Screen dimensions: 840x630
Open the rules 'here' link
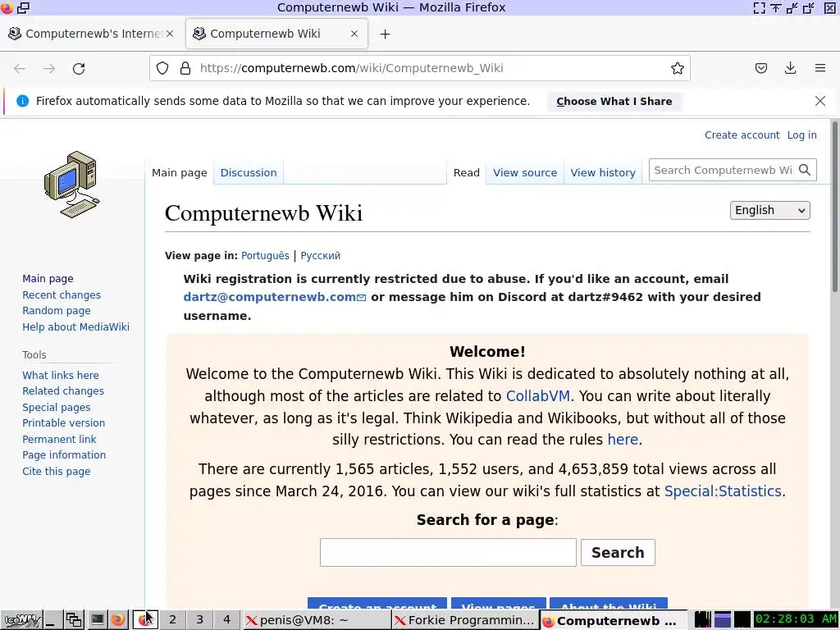tap(623, 440)
